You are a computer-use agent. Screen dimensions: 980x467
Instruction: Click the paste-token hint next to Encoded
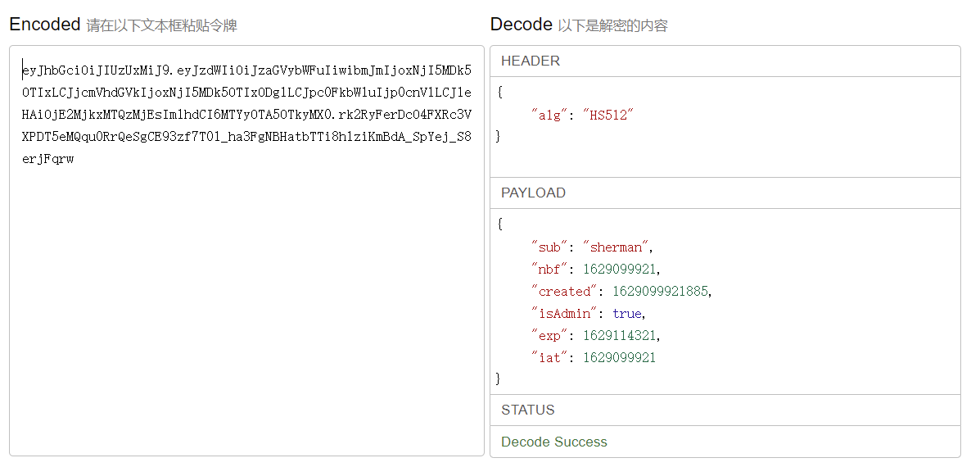pos(161,26)
